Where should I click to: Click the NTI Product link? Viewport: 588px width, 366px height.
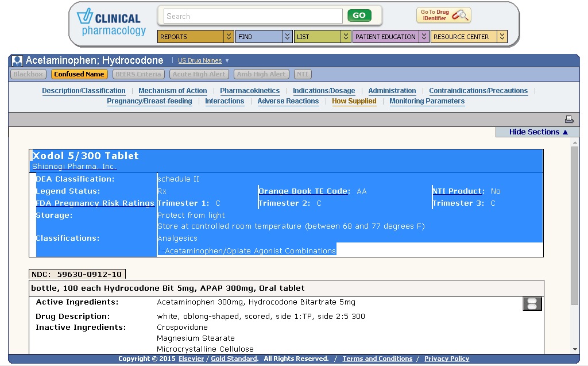(458, 191)
